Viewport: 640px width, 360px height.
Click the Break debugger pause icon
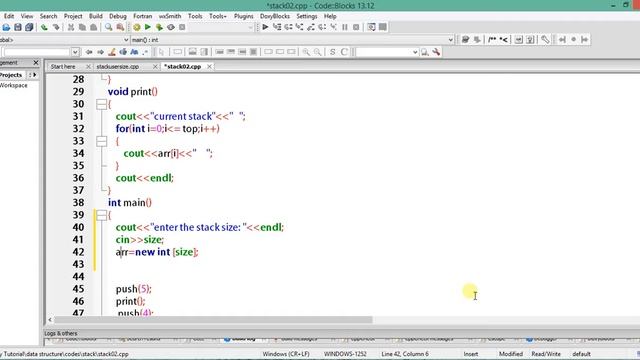click(x=345, y=27)
